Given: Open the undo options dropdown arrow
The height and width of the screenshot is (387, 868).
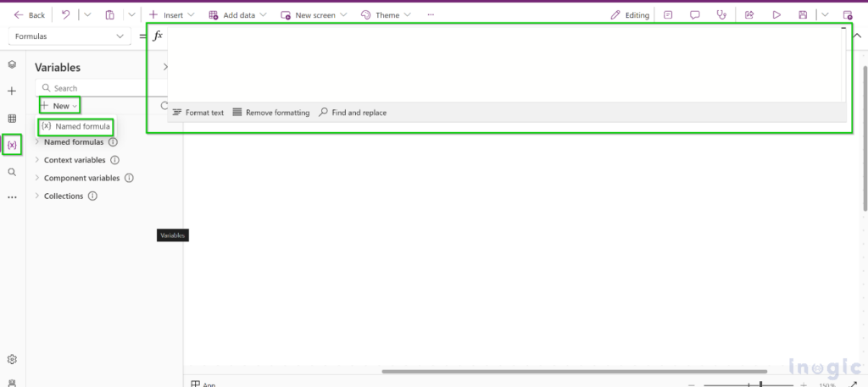Looking at the screenshot, I should (x=87, y=15).
